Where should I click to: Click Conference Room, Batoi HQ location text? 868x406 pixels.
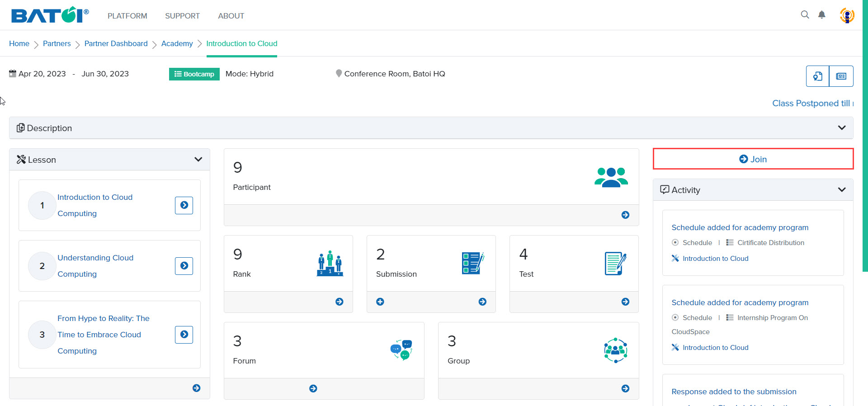[x=395, y=74]
